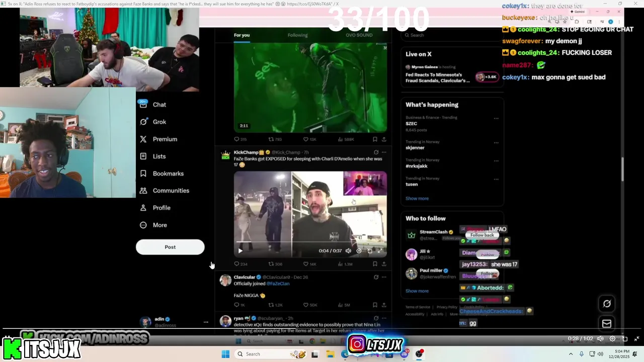The width and height of the screenshot is (644, 362).
Task: Reply to the post with 315 replies
Action: 240,139
